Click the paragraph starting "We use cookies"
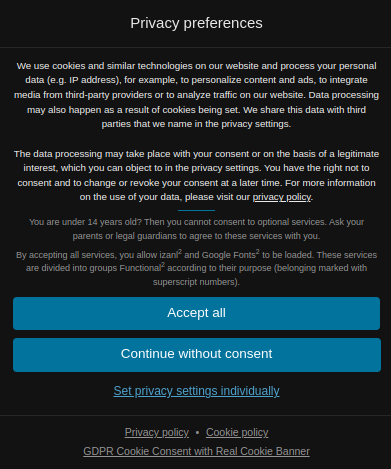Viewport: 391px width, 469px height. pos(196,95)
